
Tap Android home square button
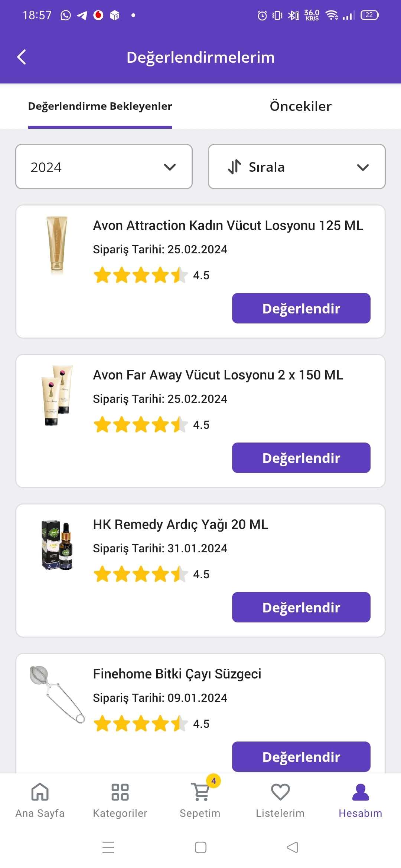click(x=200, y=847)
